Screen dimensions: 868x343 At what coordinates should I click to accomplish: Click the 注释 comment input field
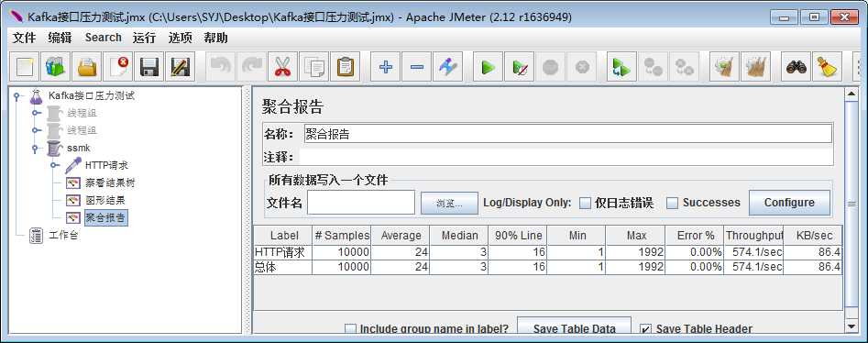coord(566,157)
